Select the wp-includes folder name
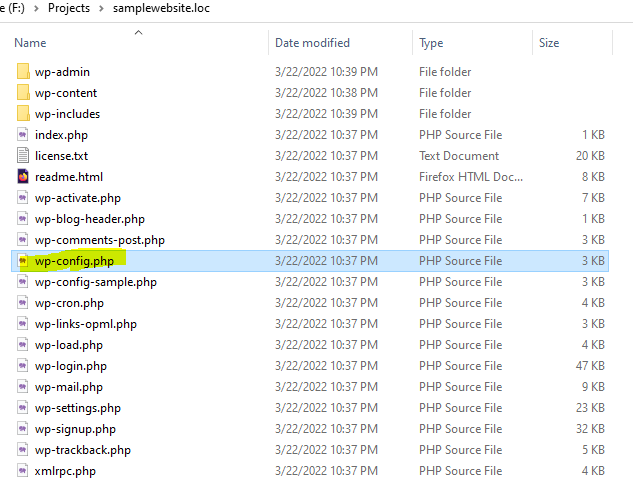This screenshot has height=489, width=633. pyautogui.click(x=67, y=114)
